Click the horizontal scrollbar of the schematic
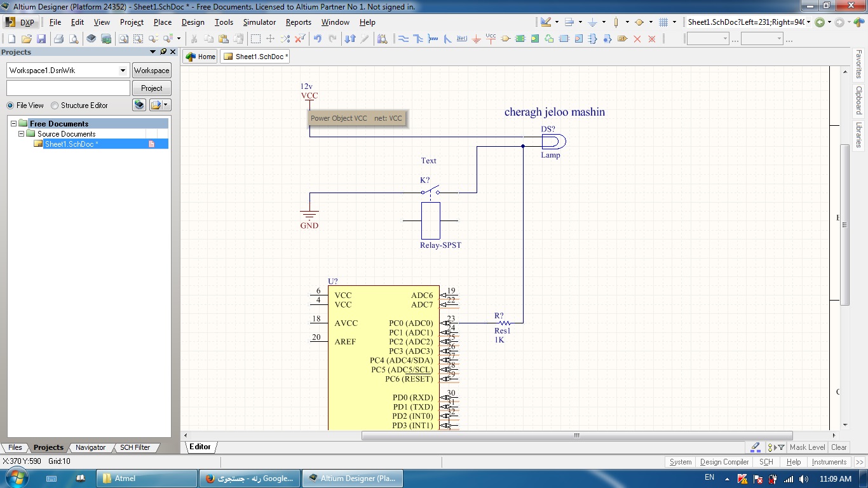This screenshot has height=488, width=868. click(x=577, y=436)
